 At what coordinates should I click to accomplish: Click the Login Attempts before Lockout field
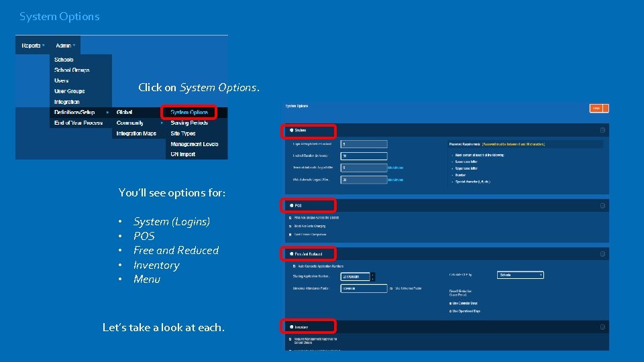(x=364, y=144)
